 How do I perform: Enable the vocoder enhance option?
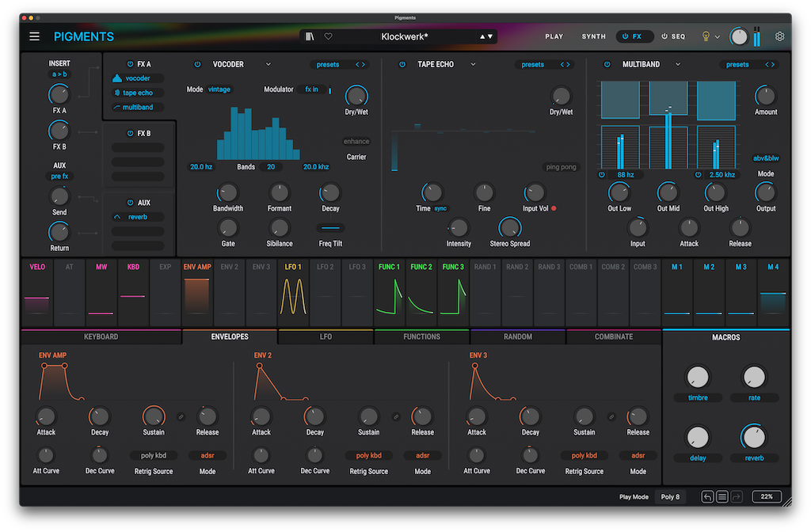356,141
